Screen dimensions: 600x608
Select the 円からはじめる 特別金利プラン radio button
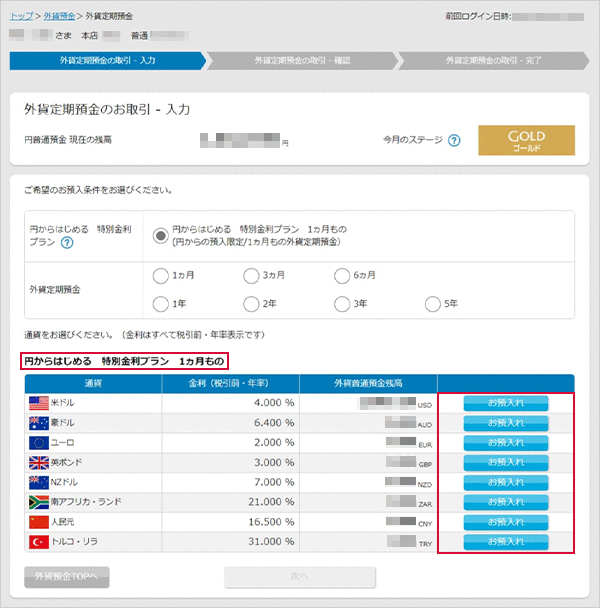click(x=159, y=234)
